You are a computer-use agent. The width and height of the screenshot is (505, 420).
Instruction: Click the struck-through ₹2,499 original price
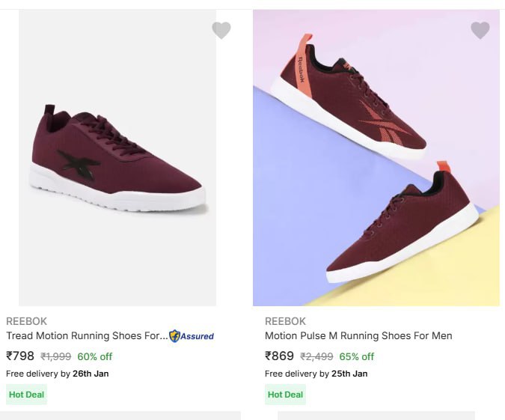point(316,357)
